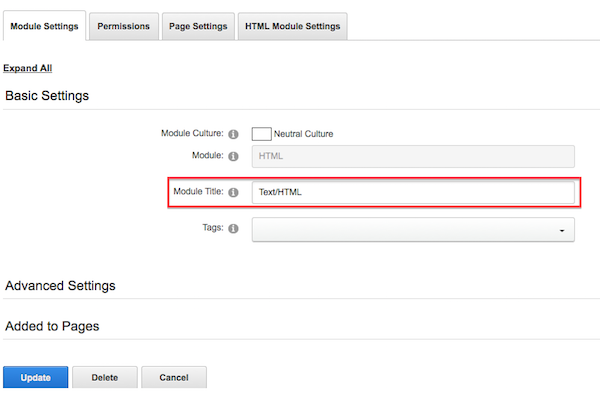Click the Tags label text

point(213,228)
